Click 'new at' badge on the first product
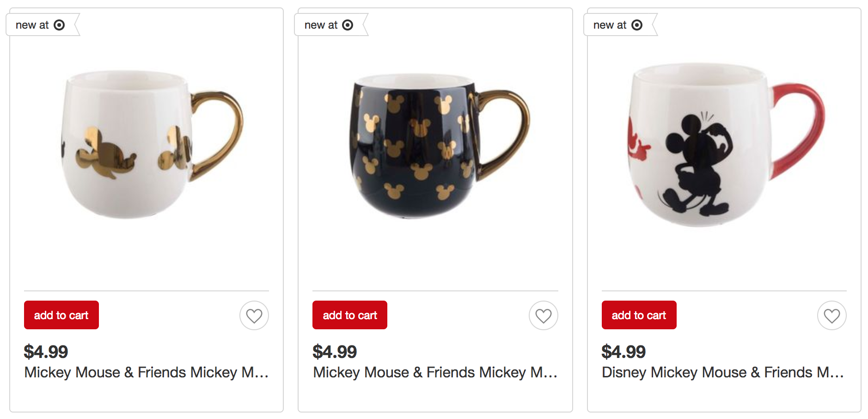The height and width of the screenshot is (419, 868). tap(32, 25)
